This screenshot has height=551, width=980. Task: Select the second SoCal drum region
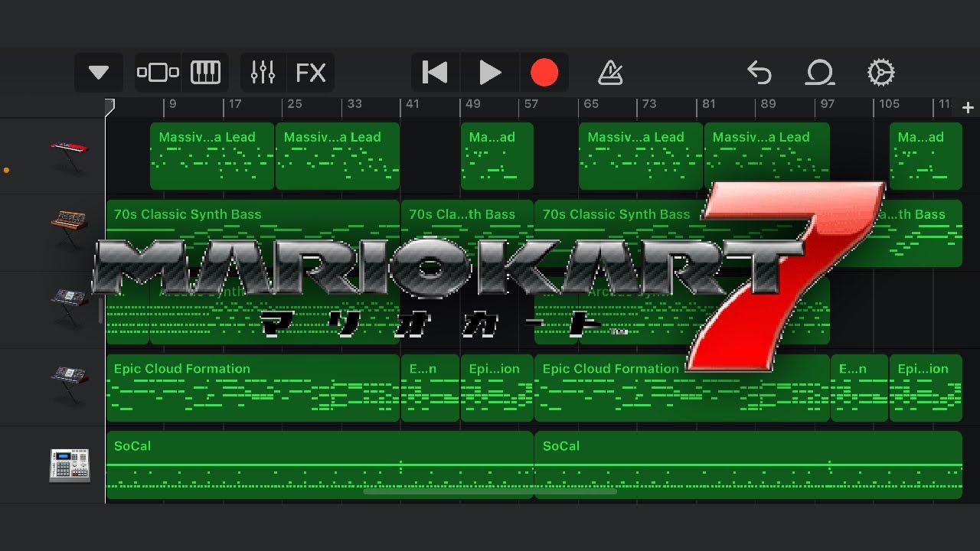748,465
